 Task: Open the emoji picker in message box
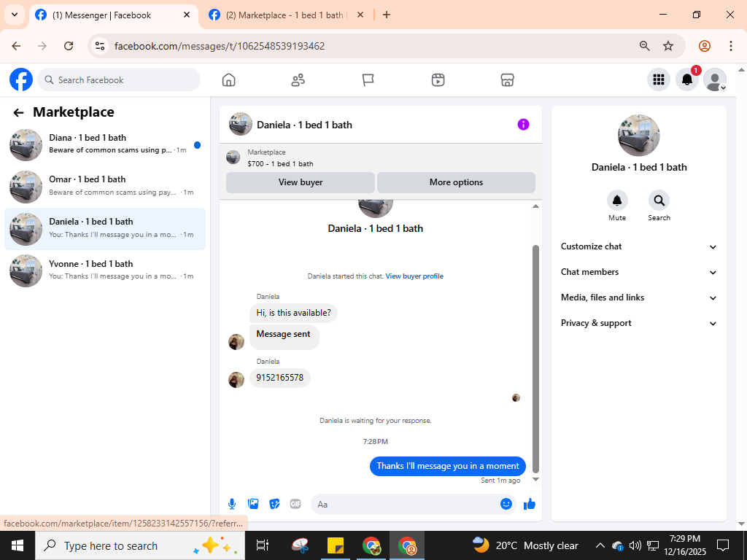pyautogui.click(x=506, y=504)
